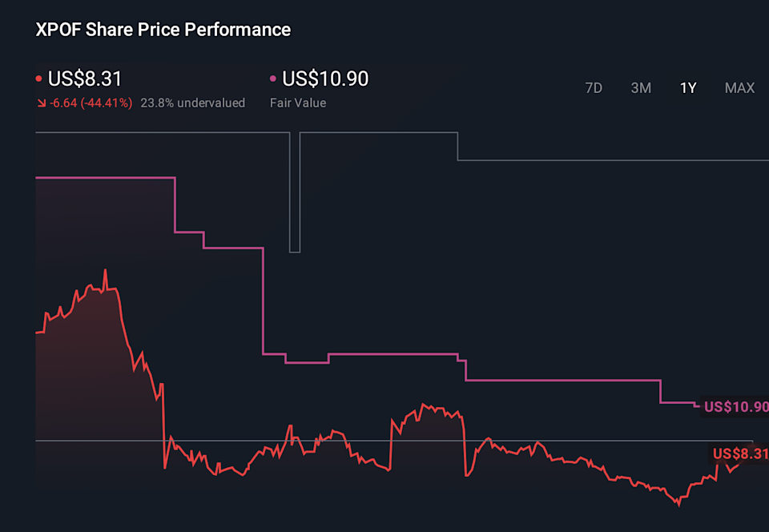The image size is (769, 532).
Task: Toggle the 23.8% undervalued indicator
Action: tap(192, 103)
